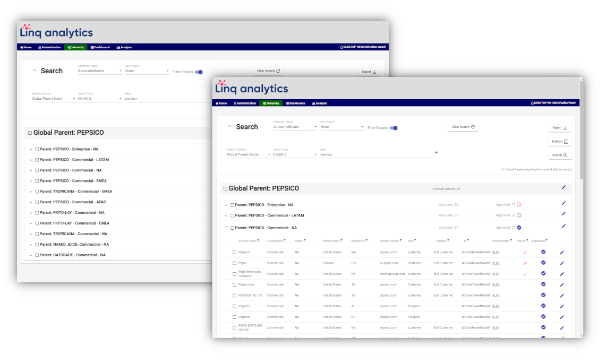Open the filter on the BillingCountry column
This screenshot has height=364, width=606.
coord(343,240)
